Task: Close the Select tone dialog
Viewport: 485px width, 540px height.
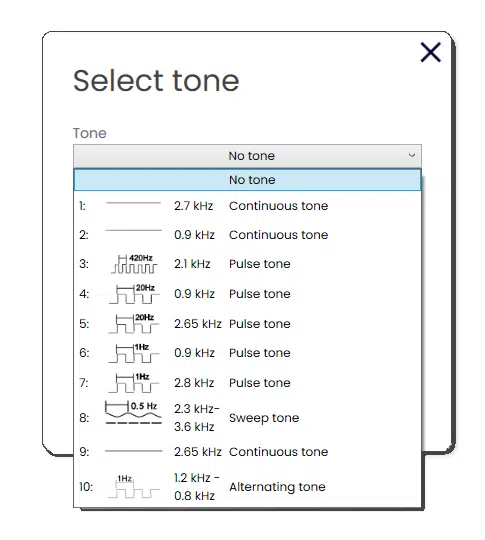Action: click(431, 52)
